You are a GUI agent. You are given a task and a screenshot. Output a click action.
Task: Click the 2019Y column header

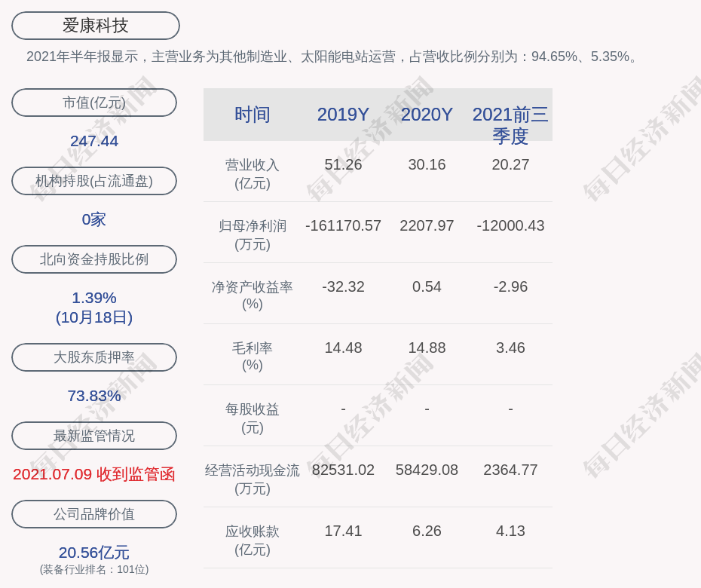(x=343, y=115)
